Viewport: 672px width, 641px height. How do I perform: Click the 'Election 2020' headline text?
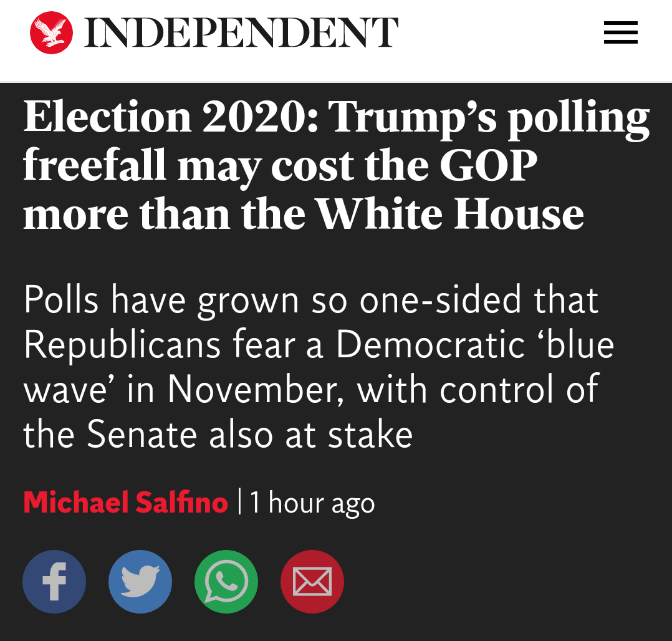pyautogui.click(x=171, y=117)
